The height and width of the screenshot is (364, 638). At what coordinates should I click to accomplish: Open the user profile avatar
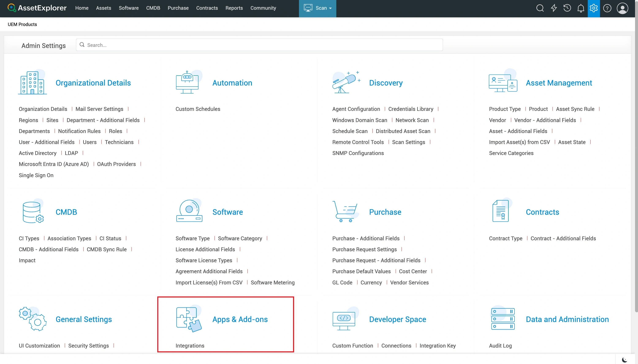coord(622,8)
